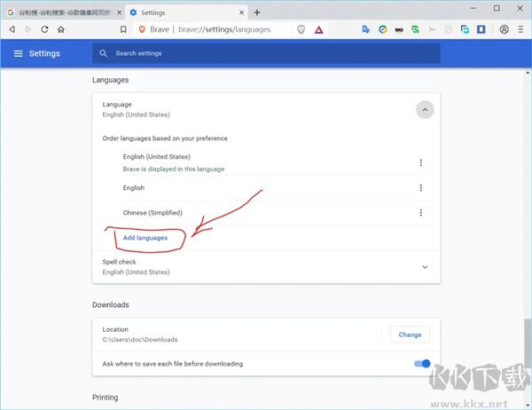The height and width of the screenshot is (410, 532).
Task: Open a new tab
Action: pyautogui.click(x=257, y=12)
